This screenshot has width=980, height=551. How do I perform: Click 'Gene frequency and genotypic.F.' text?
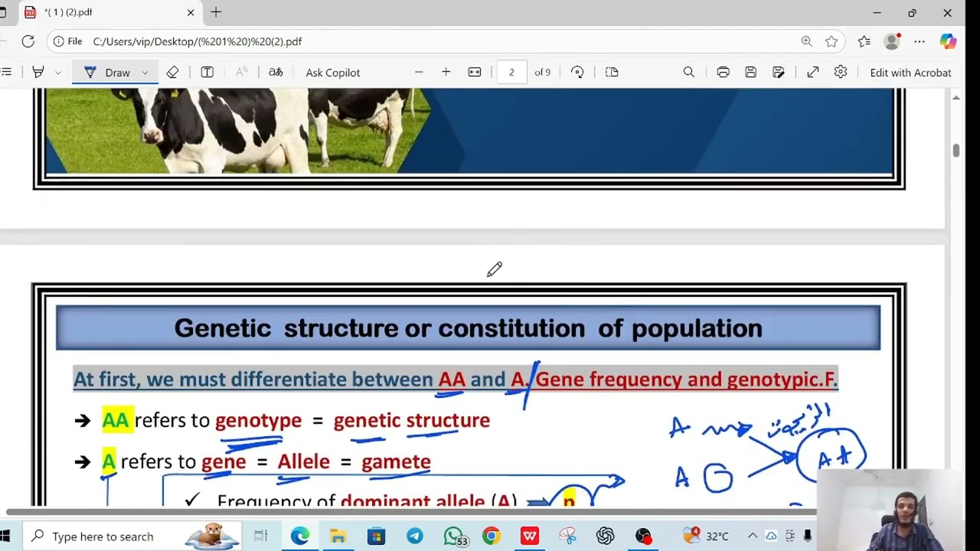(x=687, y=379)
